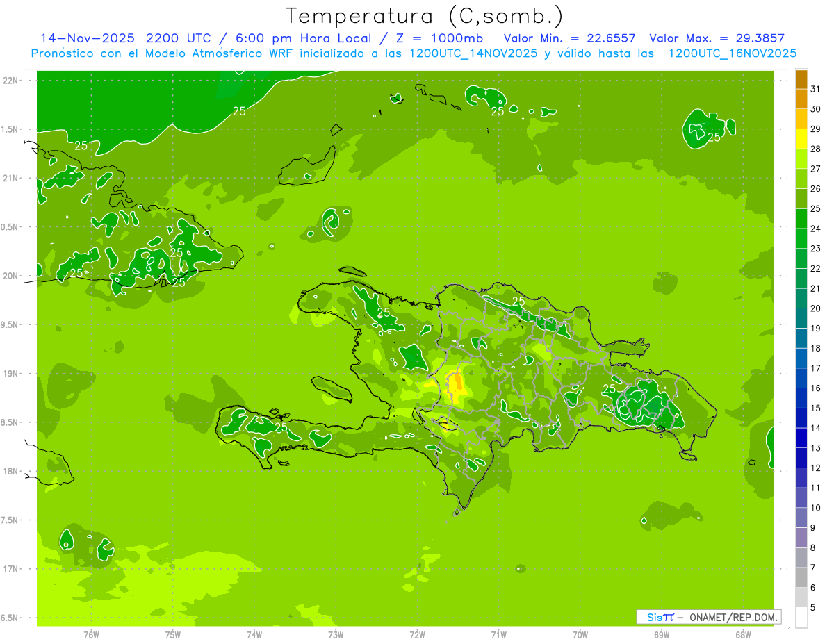Click the colorbar label "22"
This screenshot has width=834, height=644.
(816, 268)
